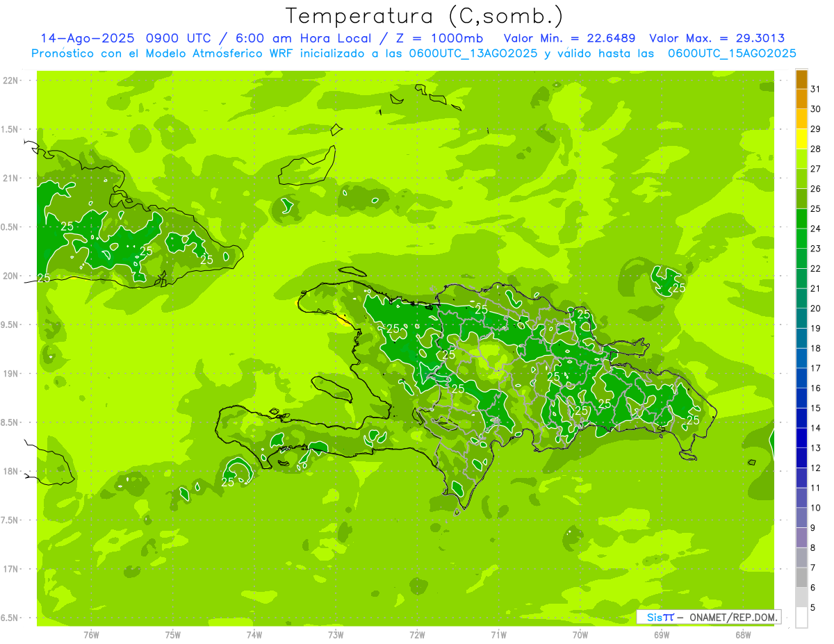
Task: Click the '18N' latitude axis label
Action: [10, 472]
